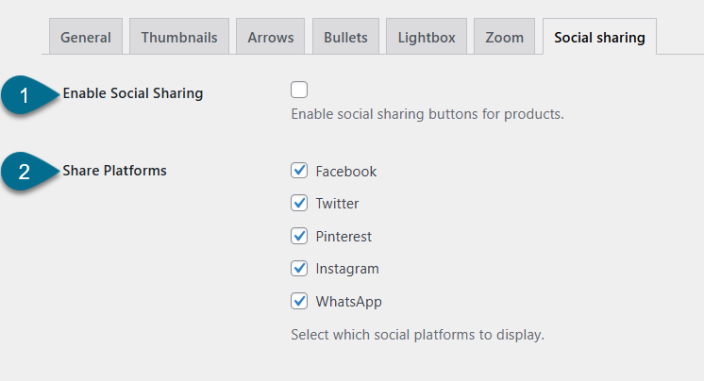Click the Facebook checkbox label
The height and width of the screenshot is (381, 704).
[x=346, y=171]
